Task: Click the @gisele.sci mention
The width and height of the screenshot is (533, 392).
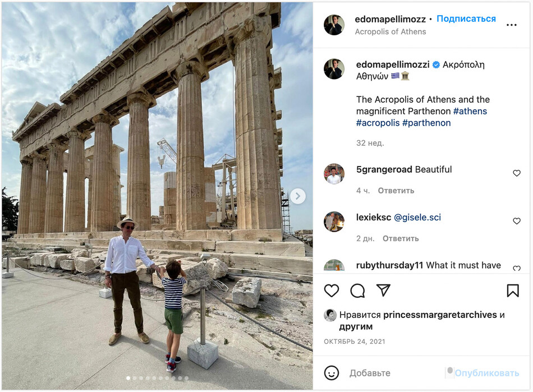Action: [417, 218]
